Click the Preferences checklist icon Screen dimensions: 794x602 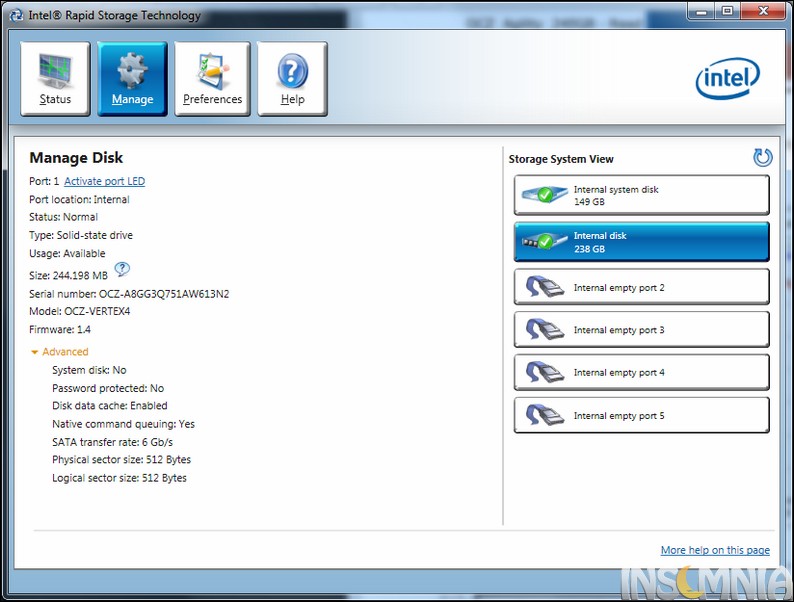point(213,71)
